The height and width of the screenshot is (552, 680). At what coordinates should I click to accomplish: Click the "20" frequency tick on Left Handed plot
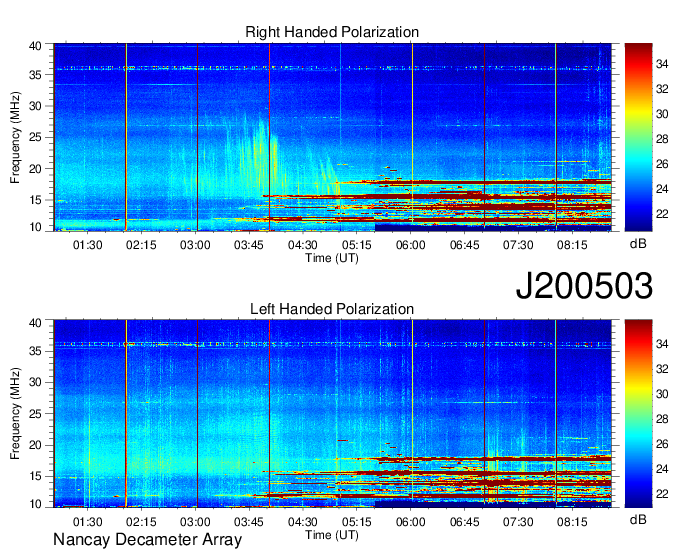point(35,445)
